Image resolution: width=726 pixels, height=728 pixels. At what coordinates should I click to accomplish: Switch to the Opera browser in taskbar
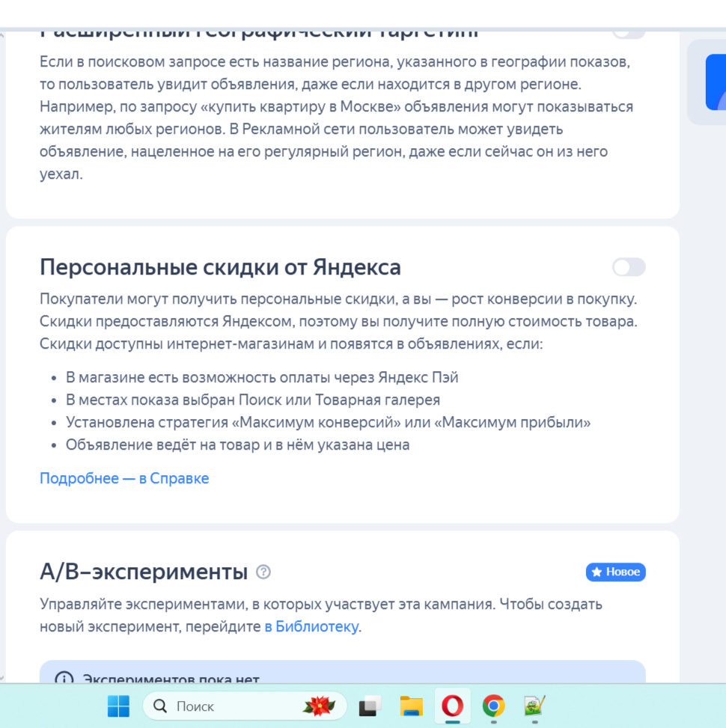[452, 706]
